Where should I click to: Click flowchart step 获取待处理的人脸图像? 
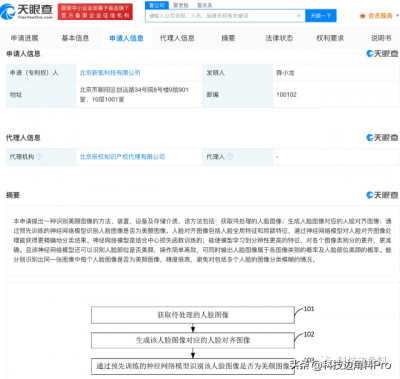[193, 315]
